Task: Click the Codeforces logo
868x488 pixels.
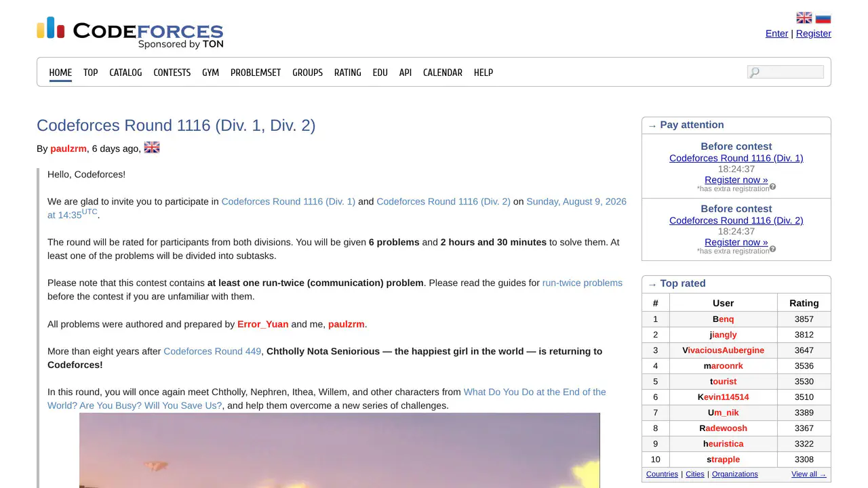Action: point(130,33)
